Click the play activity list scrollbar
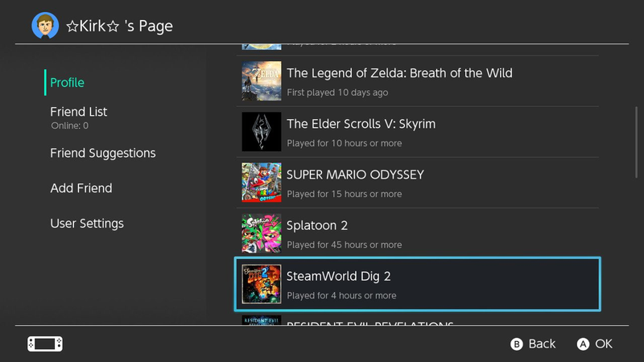Screen dimensions: 644x362 pos(636,142)
